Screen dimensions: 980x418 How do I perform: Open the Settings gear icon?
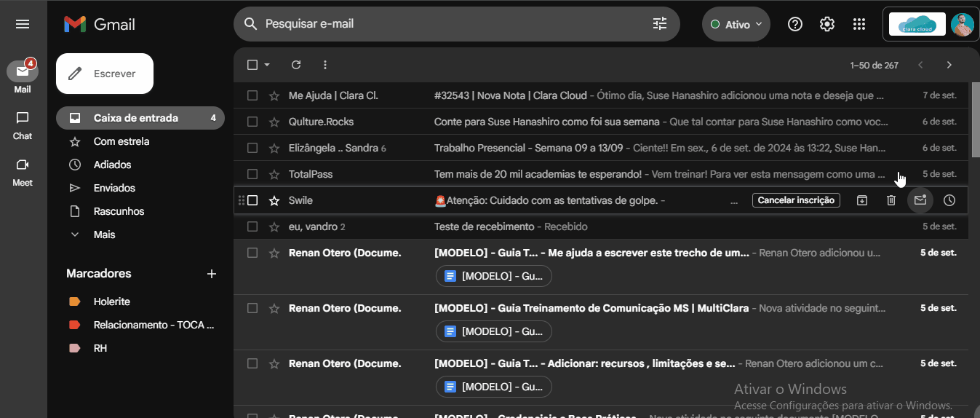click(x=827, y=24)
